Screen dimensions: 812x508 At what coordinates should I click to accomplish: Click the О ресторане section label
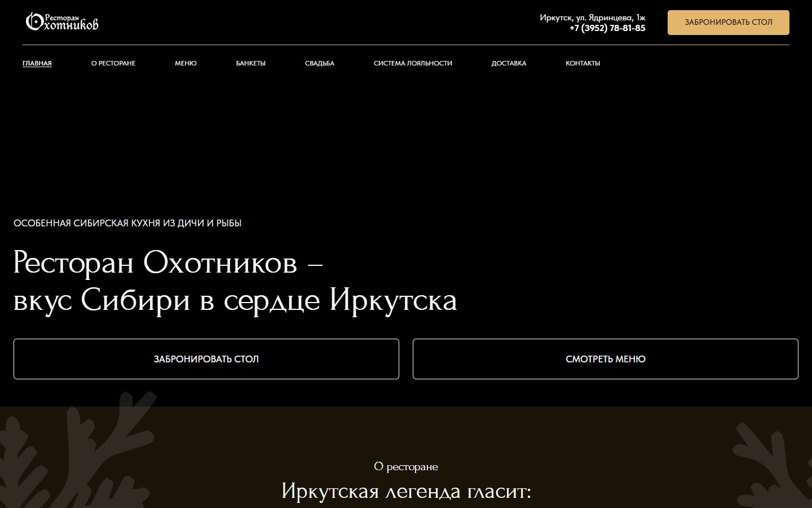[406, 467]
